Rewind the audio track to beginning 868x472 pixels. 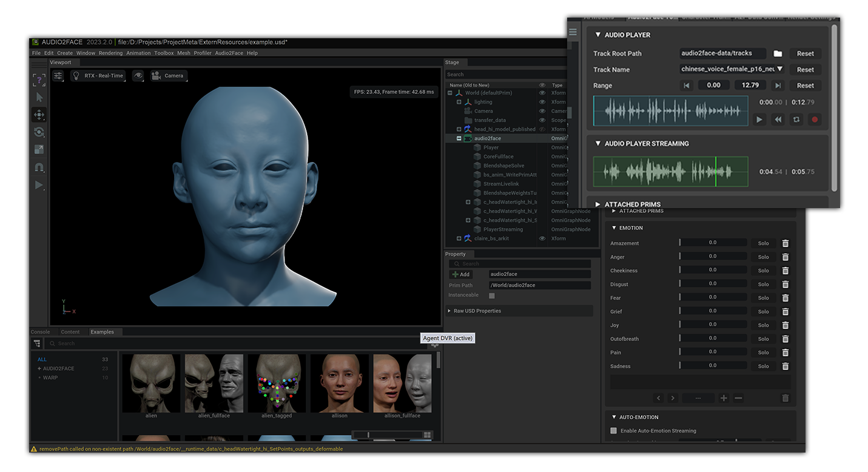tap(778, 120)
